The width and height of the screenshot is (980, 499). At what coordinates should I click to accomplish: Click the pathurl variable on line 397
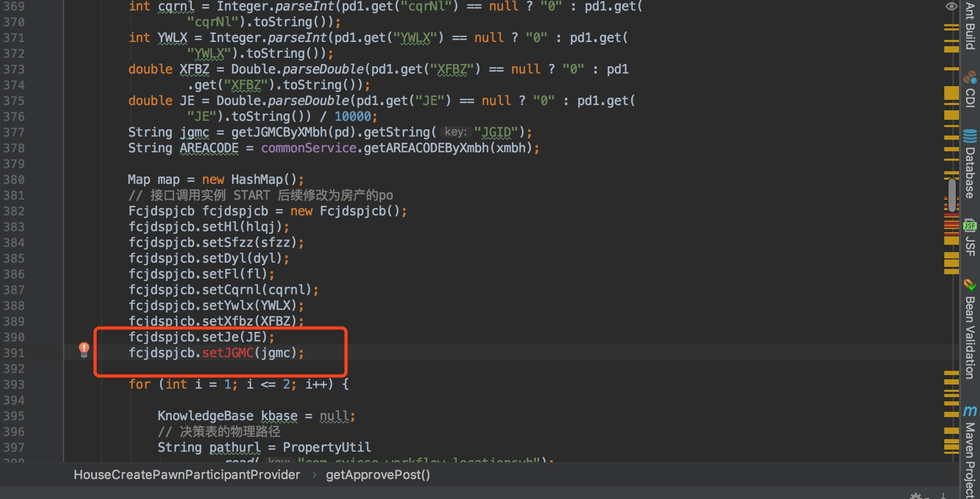point(235,448)
